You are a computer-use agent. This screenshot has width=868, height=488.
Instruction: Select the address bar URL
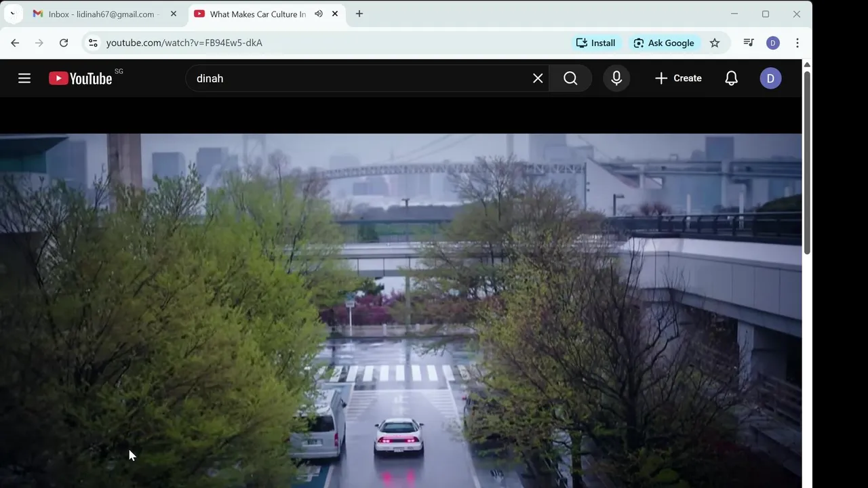(184, 43)
